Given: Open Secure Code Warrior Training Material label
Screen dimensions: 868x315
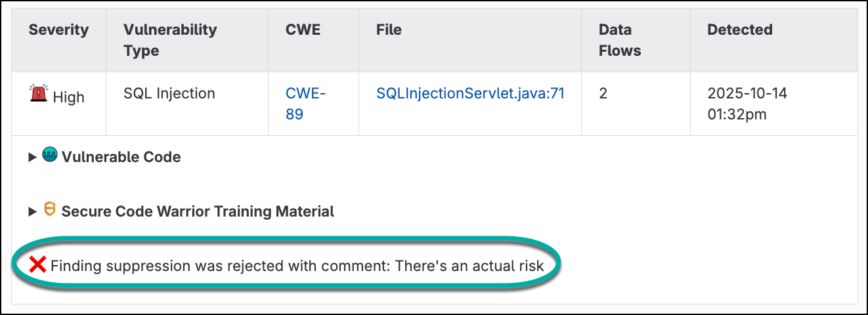Looking at the screenshot, I should click(x=198, y=212).
